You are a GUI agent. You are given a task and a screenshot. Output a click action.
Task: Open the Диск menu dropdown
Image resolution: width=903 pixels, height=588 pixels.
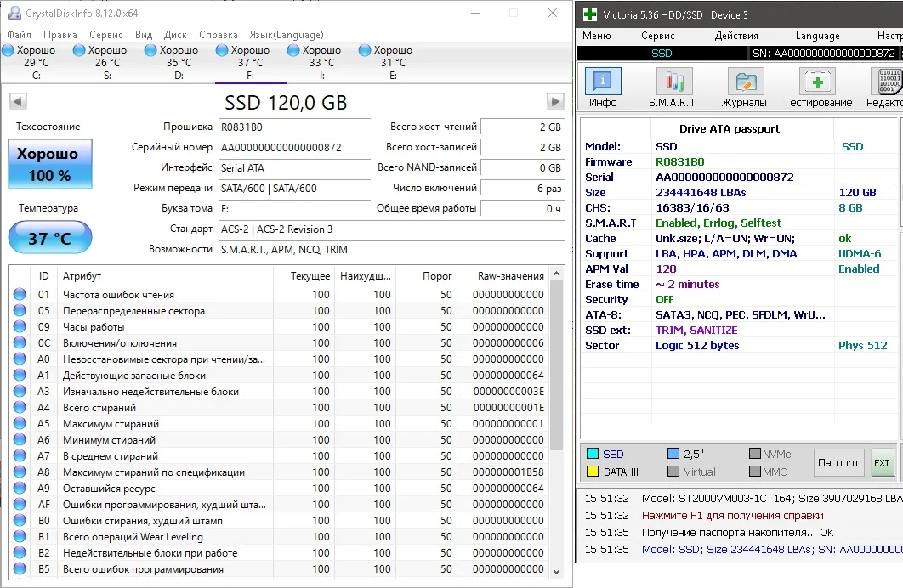tap(175, 35)
